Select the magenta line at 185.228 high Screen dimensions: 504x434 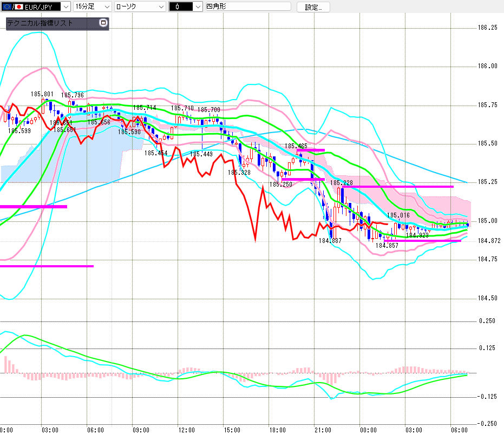397,187
